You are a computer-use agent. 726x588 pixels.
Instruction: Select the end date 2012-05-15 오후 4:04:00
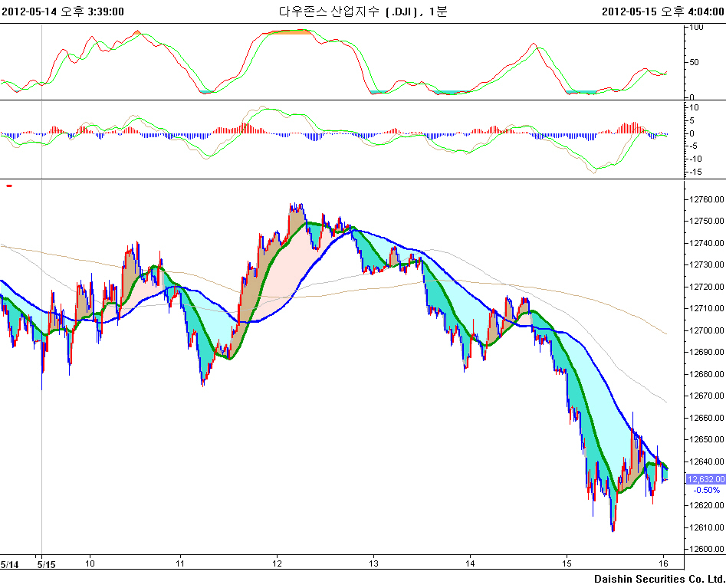(663, 11)
